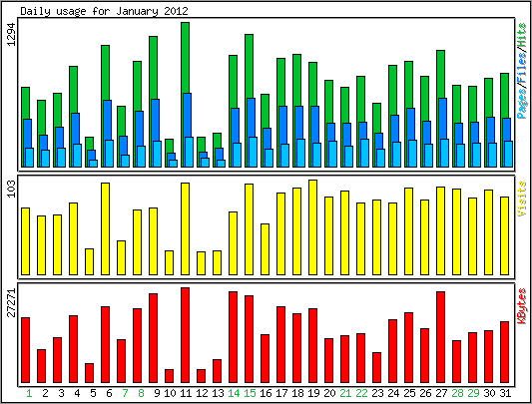This screenshot has width=532, height=404.
Task: Click day 15 weekend label
Action: tap(250, 393)
